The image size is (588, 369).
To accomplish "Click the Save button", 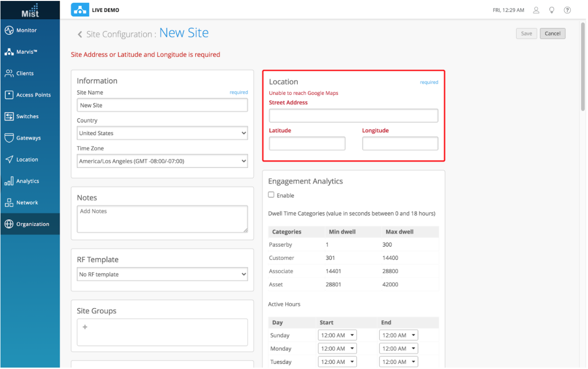I will 527,33.
